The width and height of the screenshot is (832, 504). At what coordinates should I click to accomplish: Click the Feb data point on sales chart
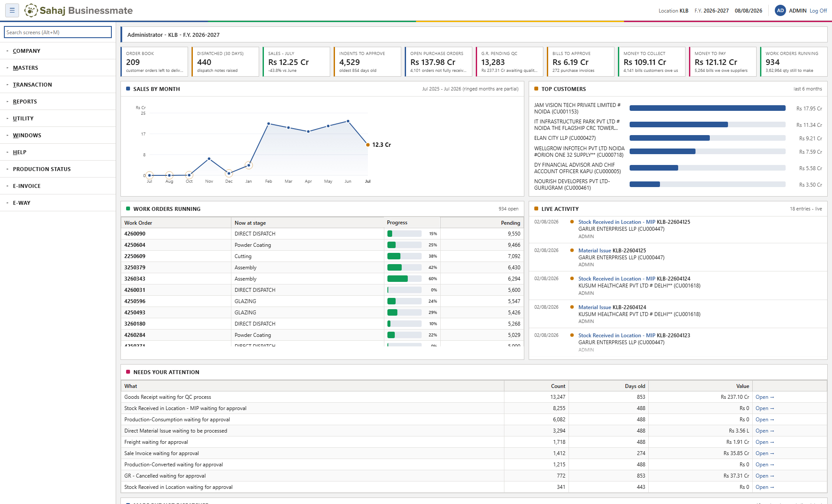pyautogui.click(x=269, y=124)
